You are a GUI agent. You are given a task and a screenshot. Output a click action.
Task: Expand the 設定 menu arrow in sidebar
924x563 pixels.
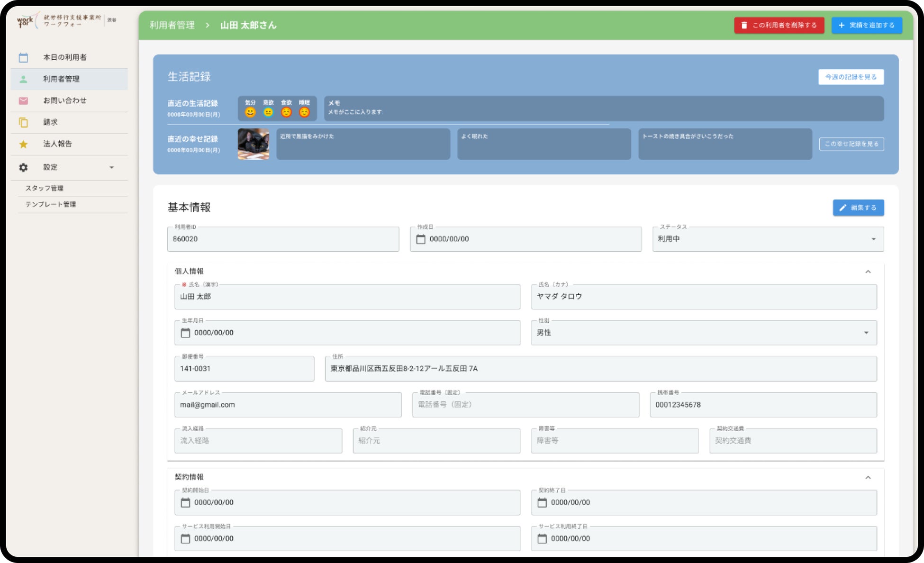(x=112, y=167)
